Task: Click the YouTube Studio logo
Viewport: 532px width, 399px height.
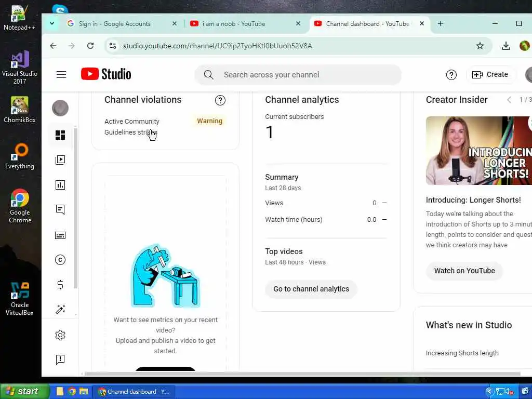Action: [x=106, y=74]
